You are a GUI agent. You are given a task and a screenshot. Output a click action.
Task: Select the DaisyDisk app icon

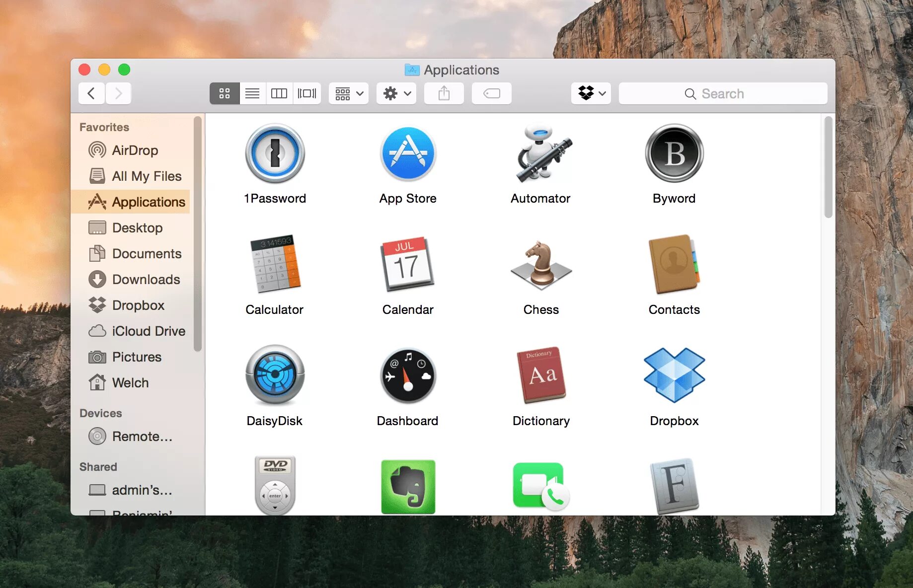click(275, 375)
